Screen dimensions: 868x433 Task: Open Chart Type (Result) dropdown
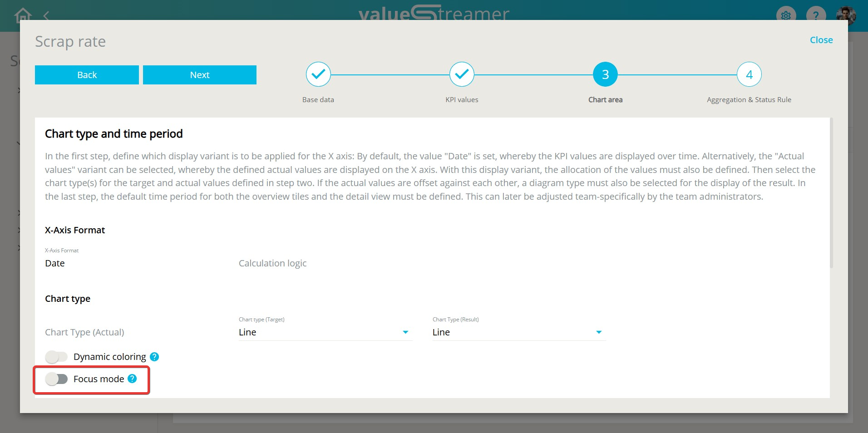[518, 332]
